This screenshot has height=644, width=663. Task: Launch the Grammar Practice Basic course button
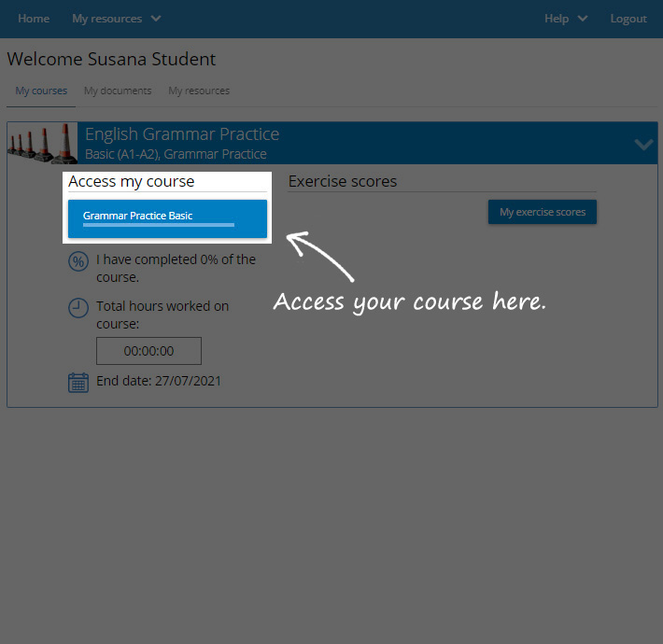(x=167, y=216)
